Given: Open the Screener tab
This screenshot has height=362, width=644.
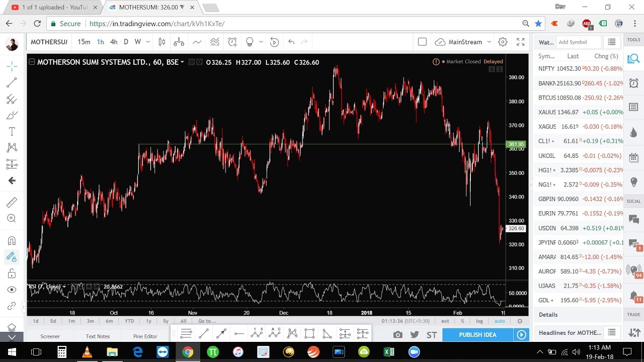Looking at the screenshot, I should point(50,336).
